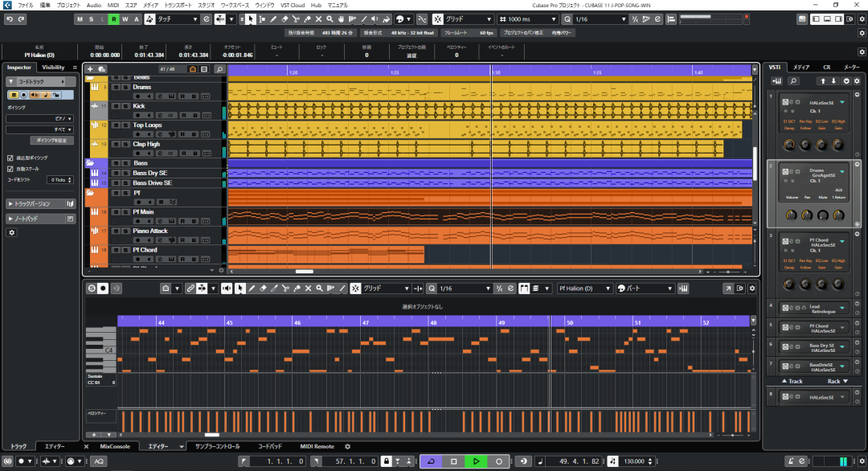
Task: Toggle the Cycle loop button in the transport
Action: coord(432,461)
